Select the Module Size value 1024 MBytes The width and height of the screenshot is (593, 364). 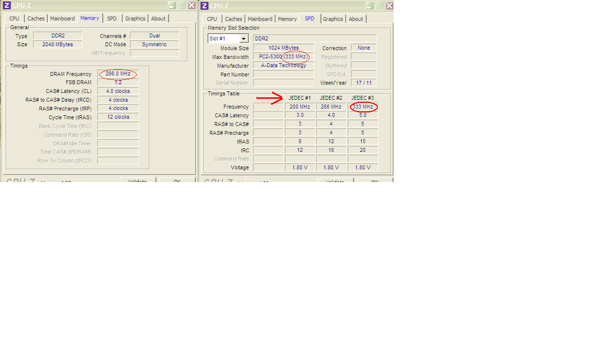click(283, 48)
